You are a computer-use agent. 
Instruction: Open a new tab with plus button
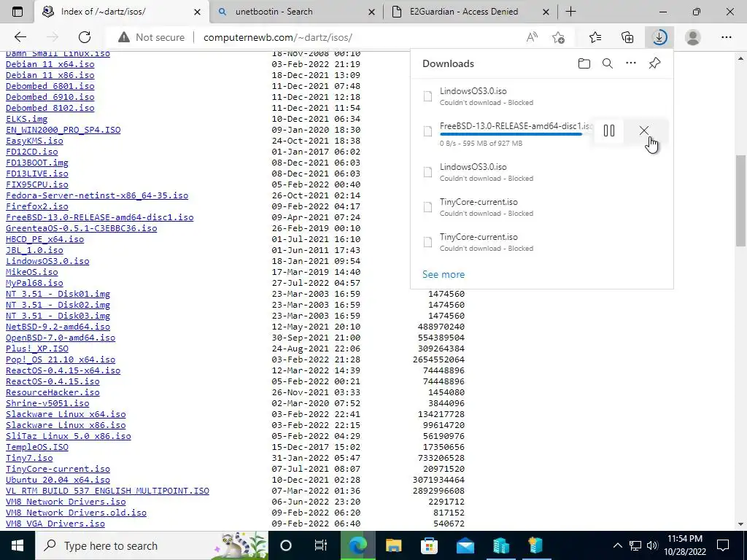(x=570, y=12)
